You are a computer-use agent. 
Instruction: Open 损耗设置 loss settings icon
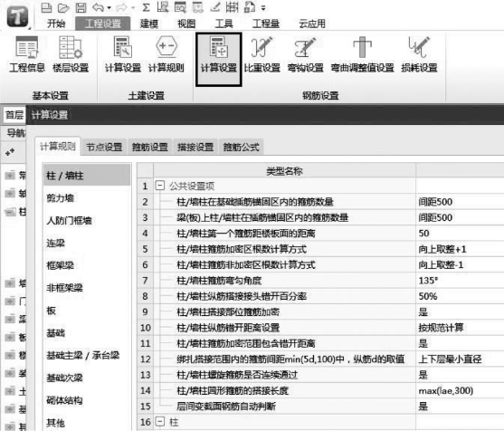pyautogui.click(x=419, y=54)
